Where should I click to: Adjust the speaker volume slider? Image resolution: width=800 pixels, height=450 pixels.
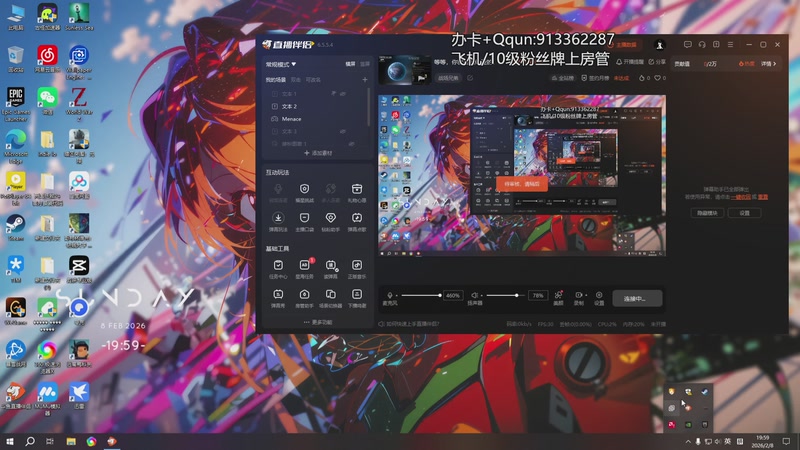504,295
